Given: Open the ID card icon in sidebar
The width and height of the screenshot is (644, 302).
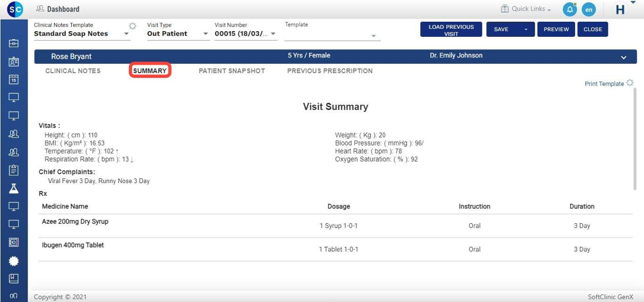Looking at the screenshot, I should (x=14, y=62).
